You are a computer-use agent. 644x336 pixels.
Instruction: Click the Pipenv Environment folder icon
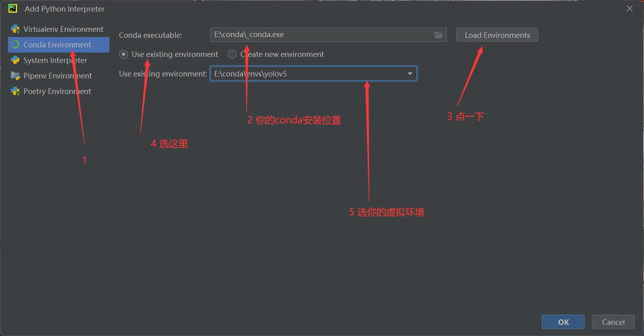[x=16, y=76]
